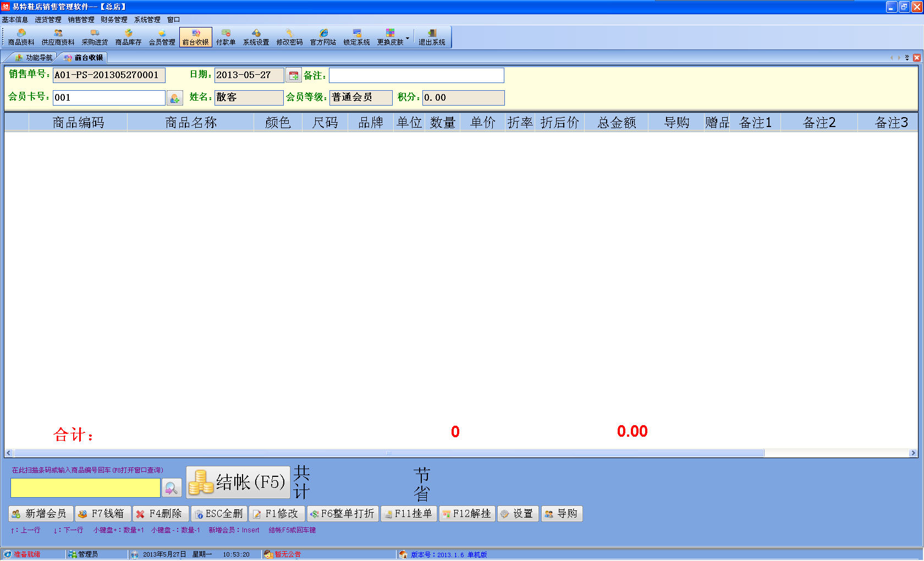Click 暂无公告 in status bar
The width and height of the screenshot is (924, 561).
click(287, 554)
